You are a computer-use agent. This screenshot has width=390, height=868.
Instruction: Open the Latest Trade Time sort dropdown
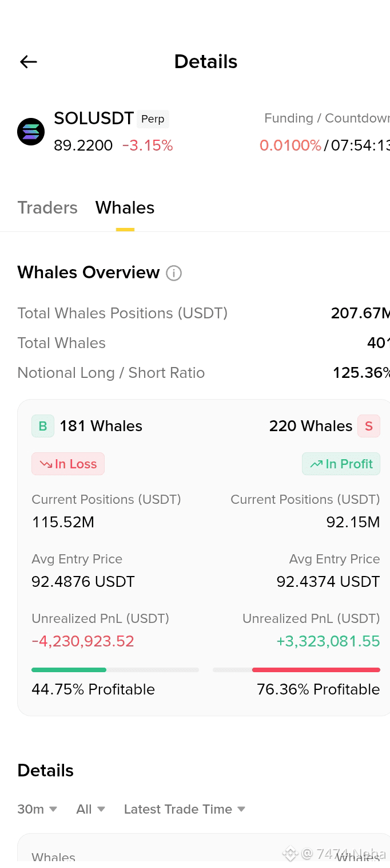(x=185, y=809)
